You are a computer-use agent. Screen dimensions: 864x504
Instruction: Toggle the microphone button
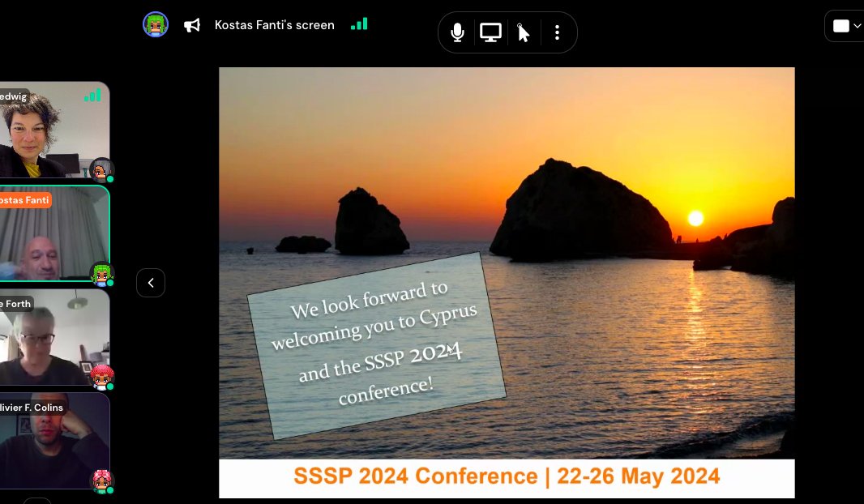click(x=457, y=32)
